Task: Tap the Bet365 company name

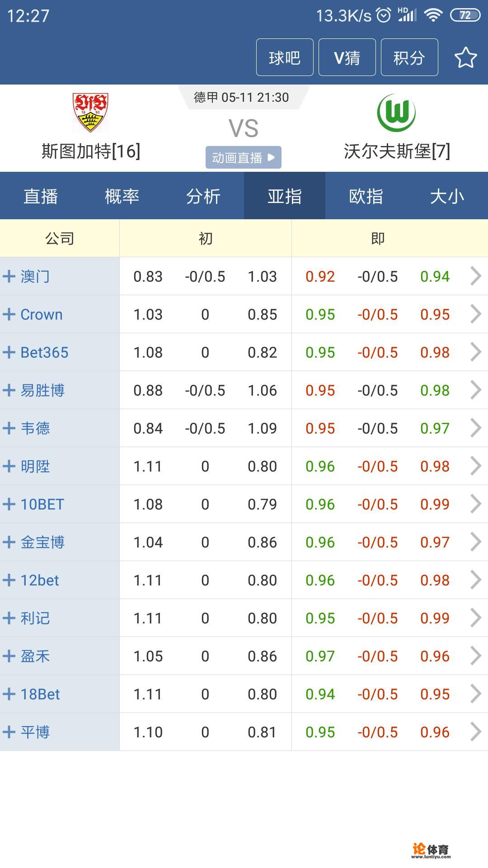Action: [44, 352]
